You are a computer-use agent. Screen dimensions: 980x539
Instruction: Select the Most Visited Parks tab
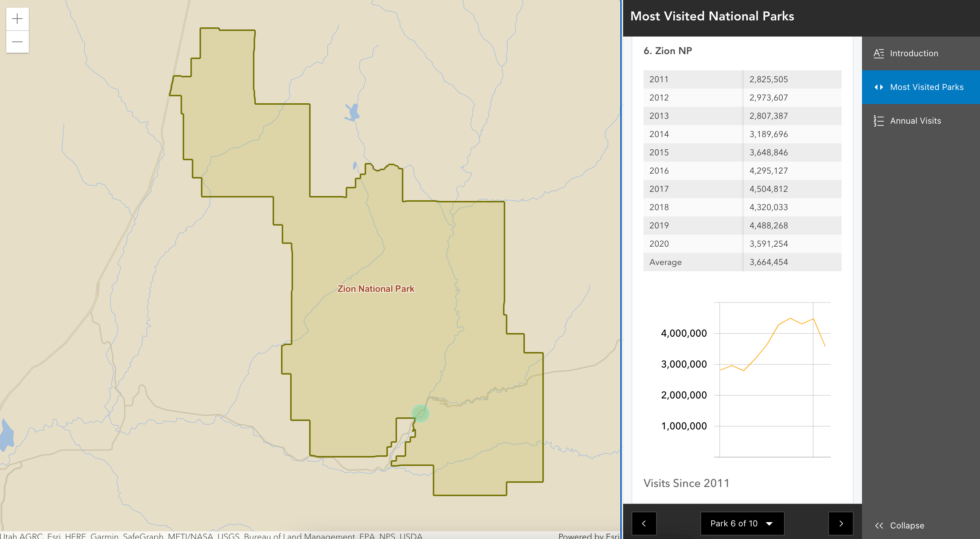click(x=926, y=87)
